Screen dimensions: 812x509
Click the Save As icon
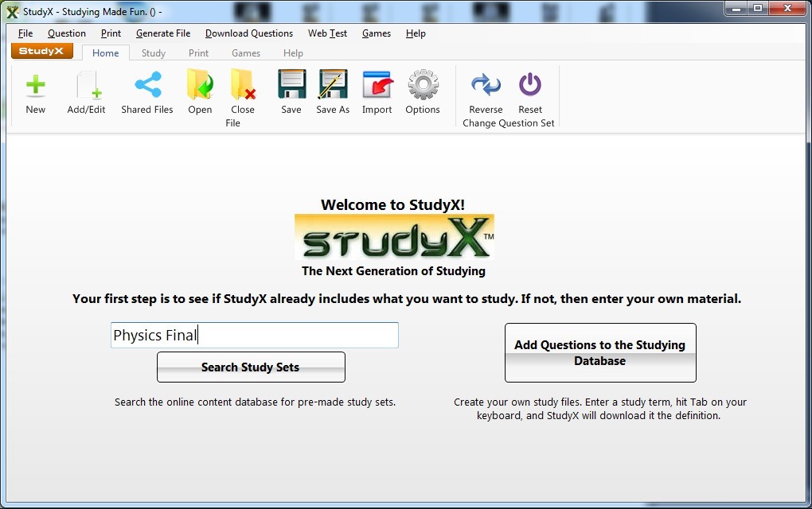pos(333,84)
